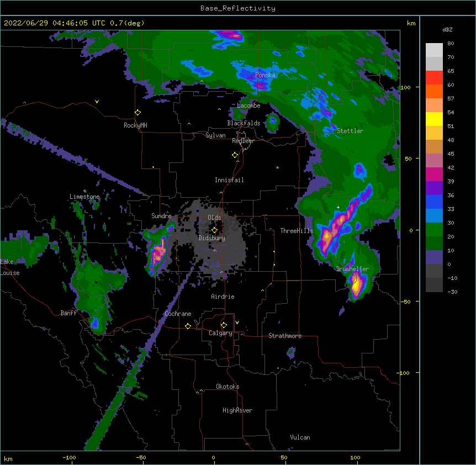Select the Airdrie label

point(223,297)
